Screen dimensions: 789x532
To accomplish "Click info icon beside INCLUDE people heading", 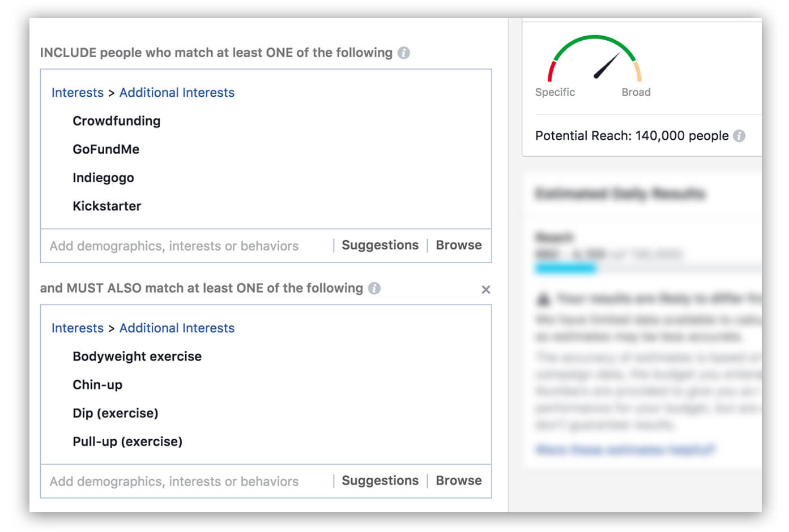I will tap(404, 53).
